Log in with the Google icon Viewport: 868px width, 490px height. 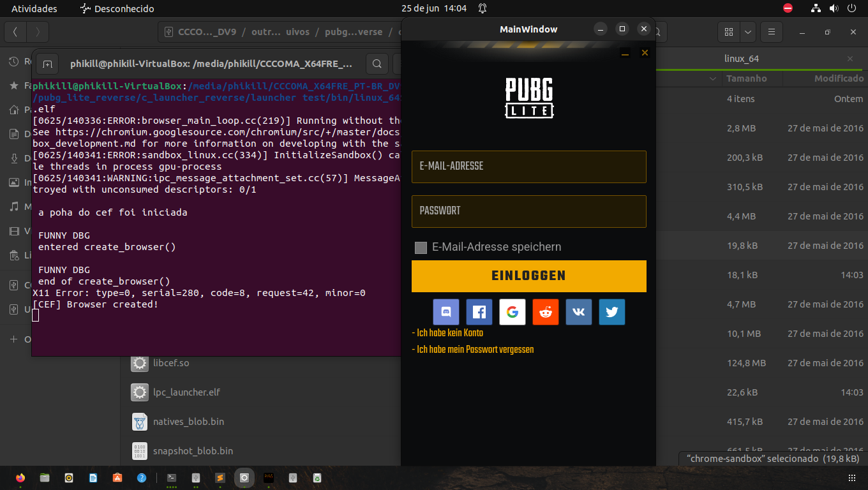(513, 312)
